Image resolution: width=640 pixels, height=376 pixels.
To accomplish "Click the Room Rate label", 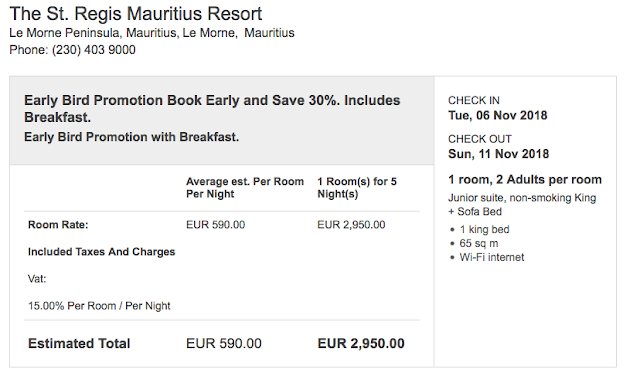I will [x=58, y=225].
